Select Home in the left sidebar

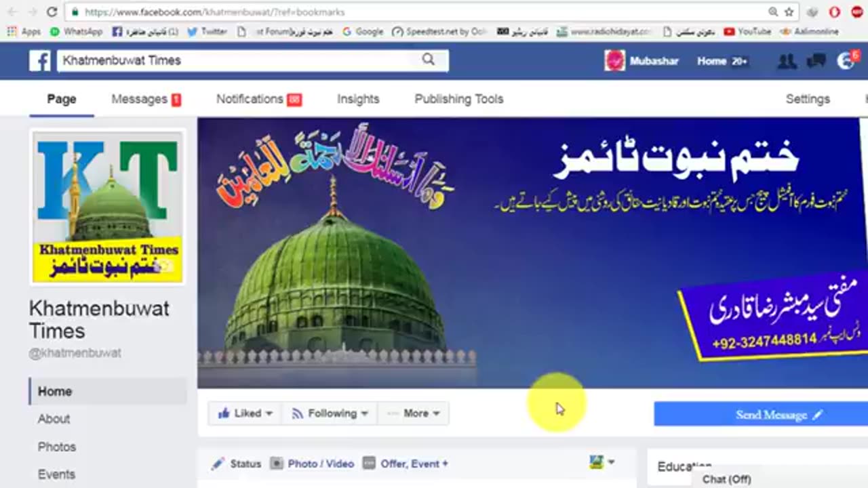click(108, 391)
